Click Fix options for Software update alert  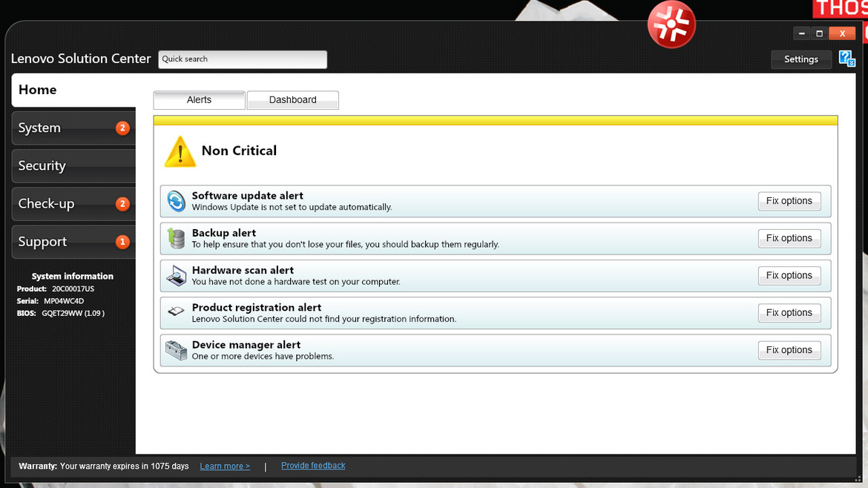[789, 201]
